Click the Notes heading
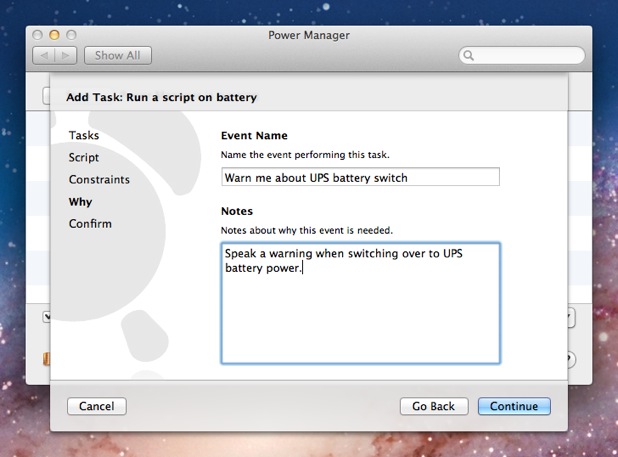Screen dimensions: 618x457 click(x=237, y=211)
